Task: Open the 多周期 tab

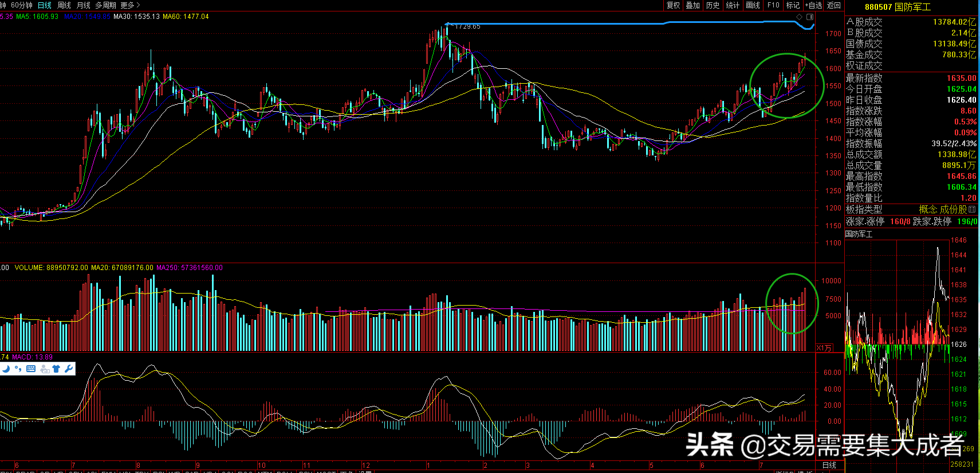Action: click(x=105, y=5)
